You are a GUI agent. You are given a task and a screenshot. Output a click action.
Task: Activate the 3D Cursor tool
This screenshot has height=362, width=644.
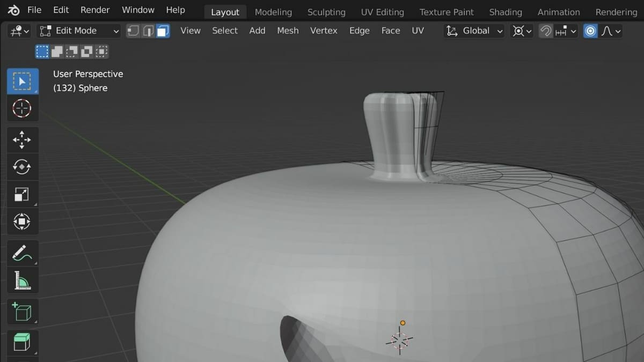pos(23,108)
